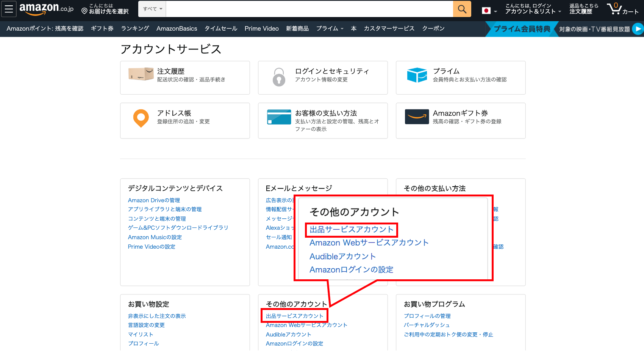644x355 pixels.
Task: Click the お客様の支払い方法 credit card icon
Action: click(x=279, y=117)
